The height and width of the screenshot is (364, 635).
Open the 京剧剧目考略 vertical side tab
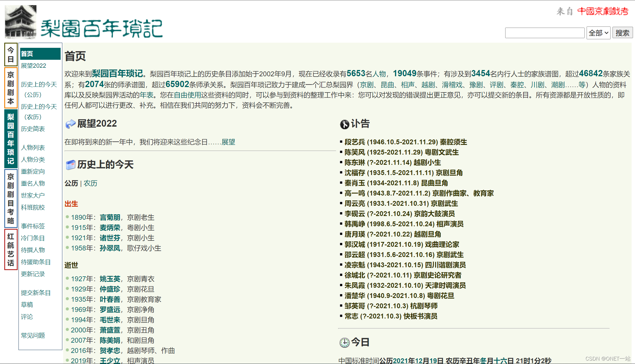pyautogui.click(x=11, y=199)
